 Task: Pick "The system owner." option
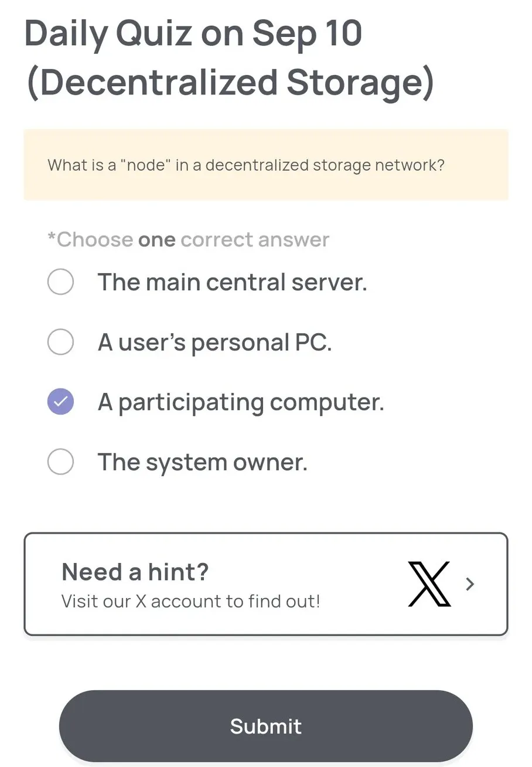[60, 461]
